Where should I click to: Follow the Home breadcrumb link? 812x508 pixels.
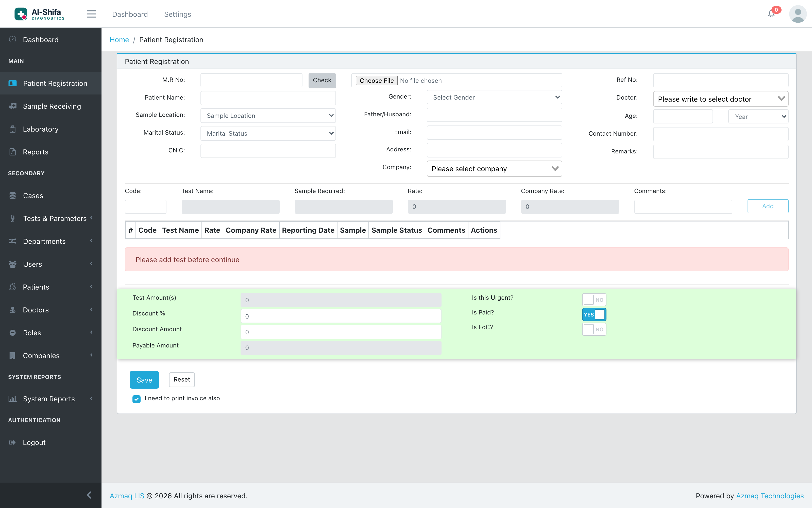[119, 40]
